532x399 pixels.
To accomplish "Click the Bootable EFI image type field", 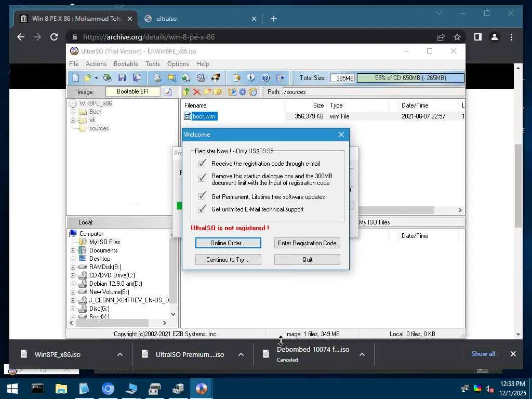I will 132,91.
